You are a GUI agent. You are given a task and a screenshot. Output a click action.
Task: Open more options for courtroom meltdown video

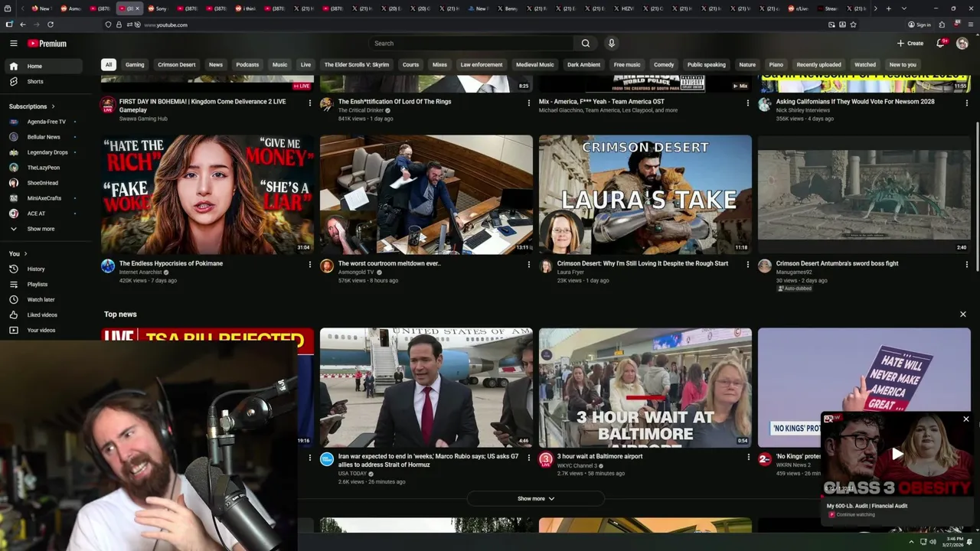click(x=528, y=265)
